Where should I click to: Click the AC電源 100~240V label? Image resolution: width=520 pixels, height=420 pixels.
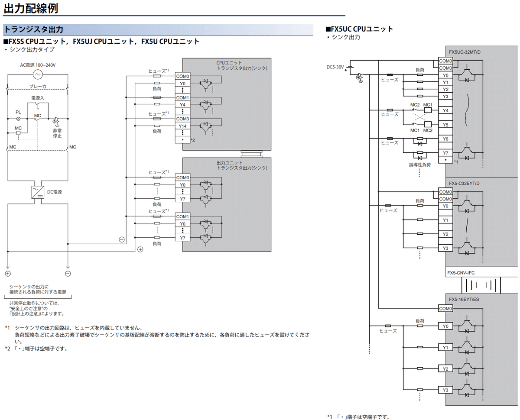coord(38,65)
